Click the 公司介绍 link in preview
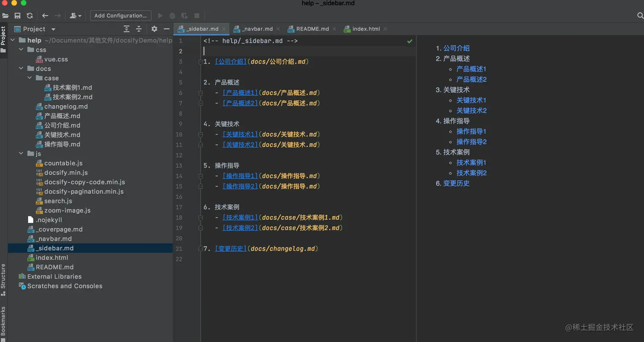The image size is (644, 342). tap(456, 48)
